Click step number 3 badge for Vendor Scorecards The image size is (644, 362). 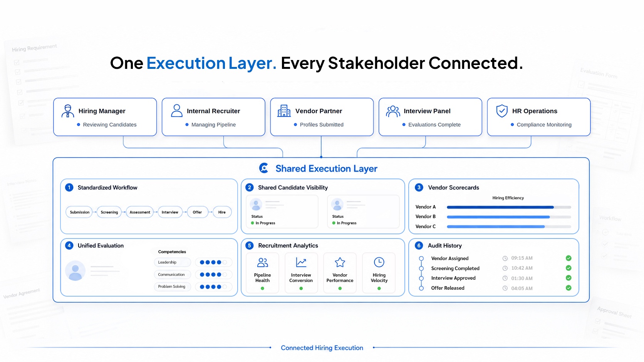pyautogui.click(x=419, y=187)
